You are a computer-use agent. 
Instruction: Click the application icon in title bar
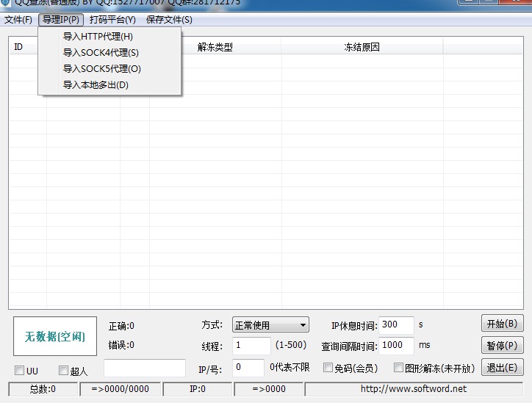tap(5, 2)
